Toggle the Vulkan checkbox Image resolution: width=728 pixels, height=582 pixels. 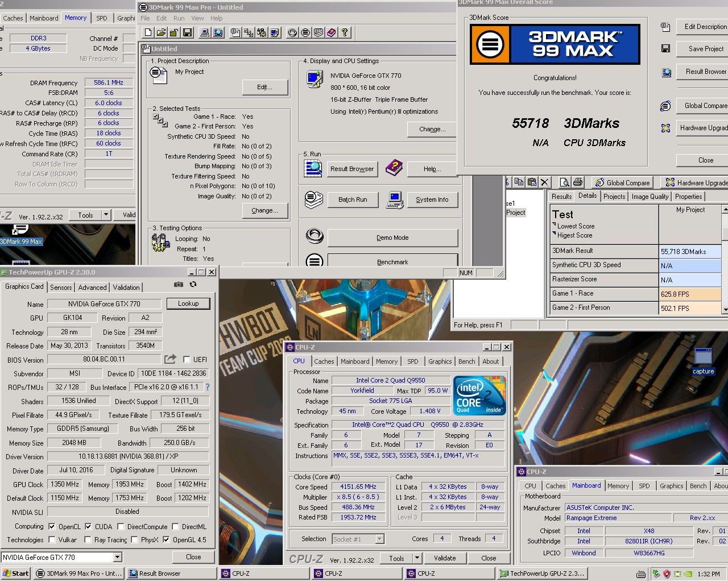click(52, 539)
